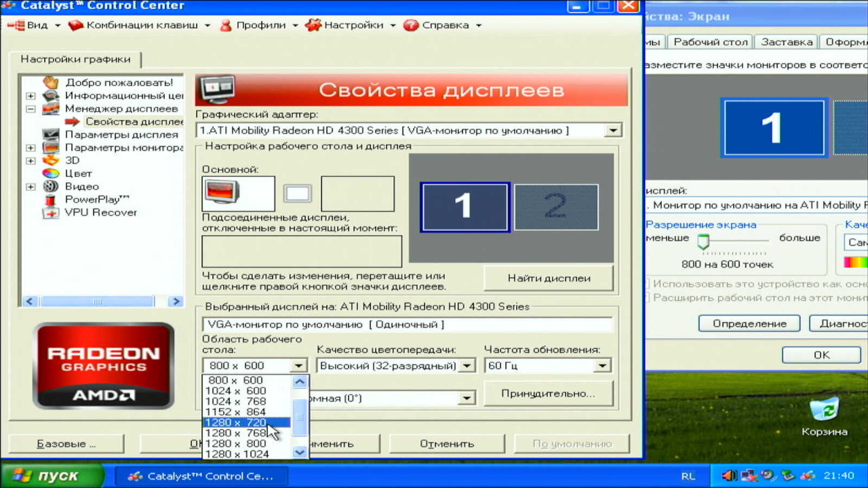Viewport: 868px width, 488px height.
Task: Click the Разрешение экрана slider handle
Action: pos(704,241)
